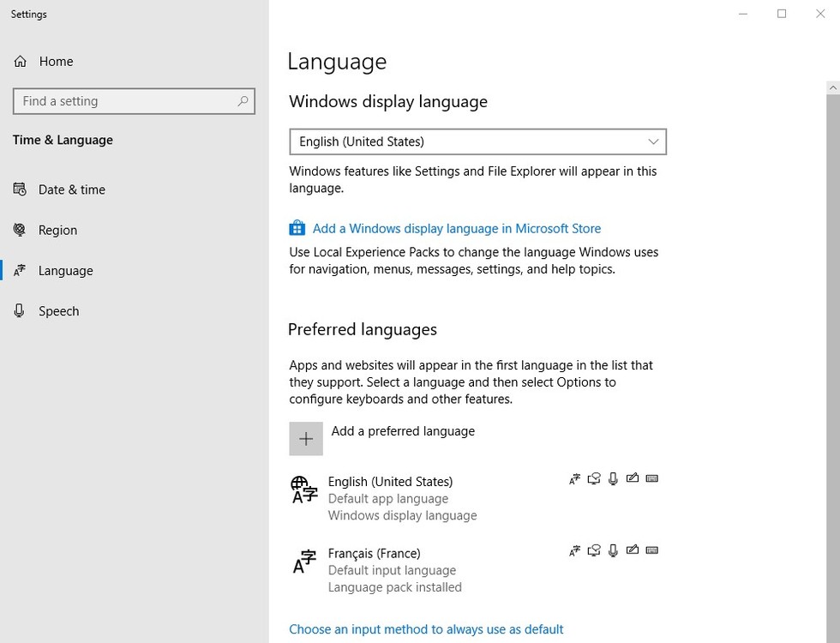Click the Microsoft Store bag icon
The width and height of the screenshot is (840, 643).
coord(297,228)
